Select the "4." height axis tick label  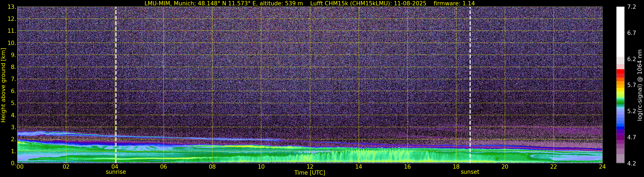click(14, 115)
